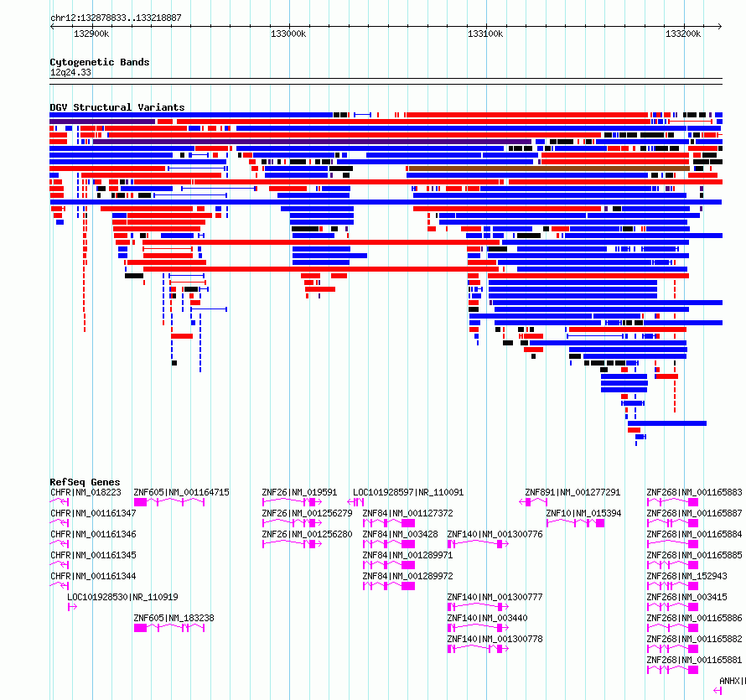This screenshot has height=700, width=746.
Task: Click the 133200k ruler tick label
Action: click(683, 34)
